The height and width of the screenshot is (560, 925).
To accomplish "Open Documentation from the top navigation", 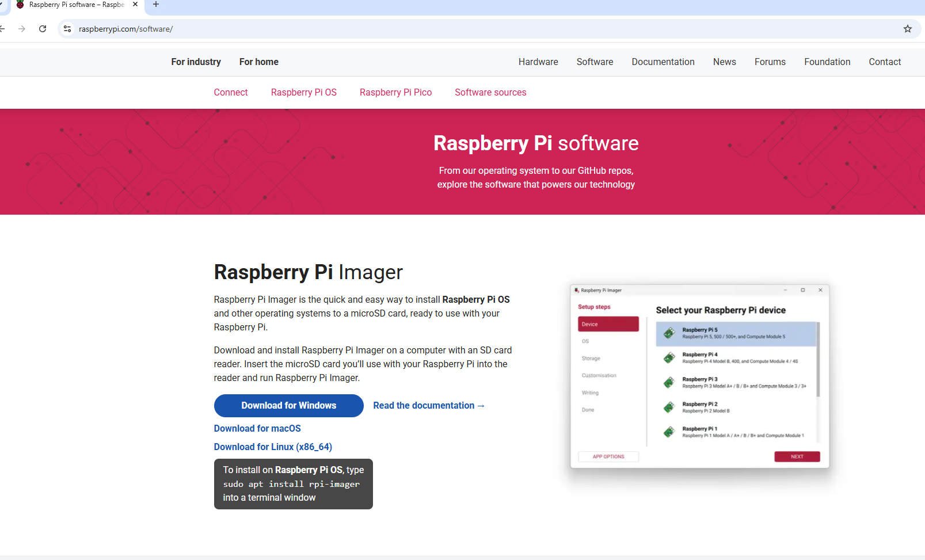I will (663, 62).
